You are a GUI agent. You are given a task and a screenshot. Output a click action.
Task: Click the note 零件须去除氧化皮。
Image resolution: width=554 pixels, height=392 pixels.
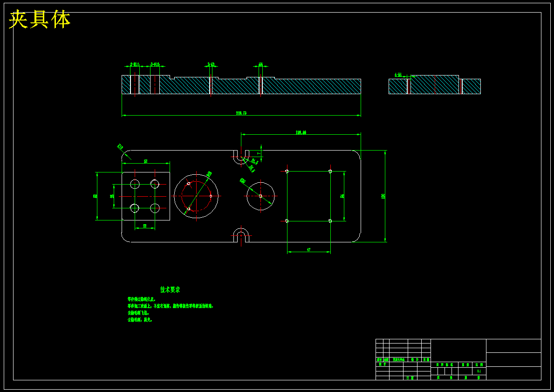[x=141, y=299]
